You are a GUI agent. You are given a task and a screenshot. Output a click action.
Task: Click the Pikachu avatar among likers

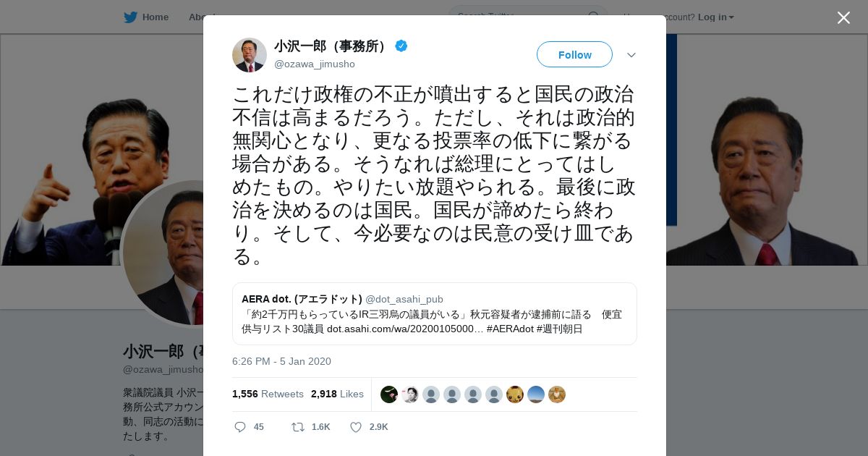point(515,394)
